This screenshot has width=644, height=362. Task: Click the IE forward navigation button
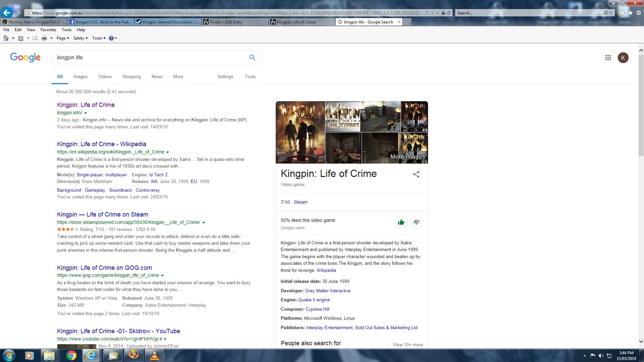click(x=18, y=13)
